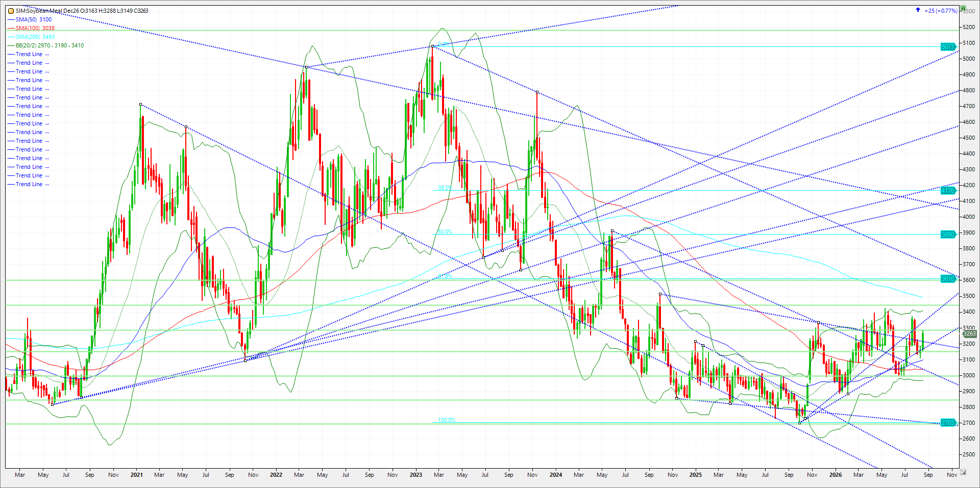Click the 3890 price level tag

[948, 235]
